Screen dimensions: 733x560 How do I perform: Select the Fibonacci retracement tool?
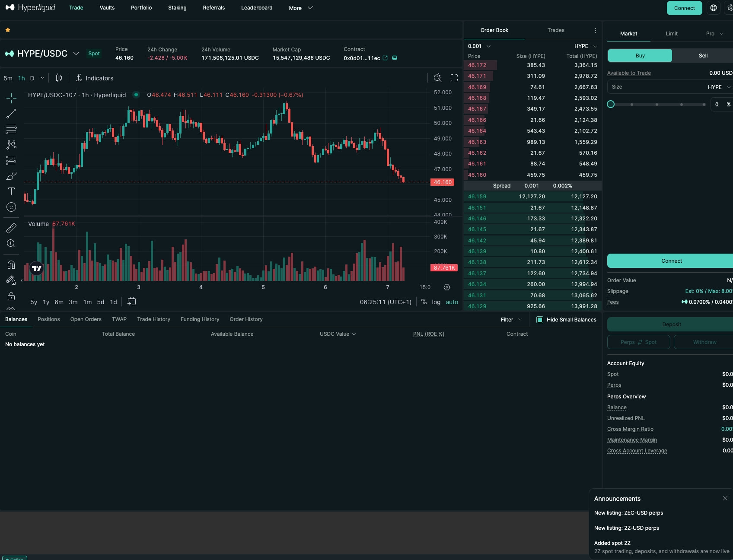click(11, 129)
